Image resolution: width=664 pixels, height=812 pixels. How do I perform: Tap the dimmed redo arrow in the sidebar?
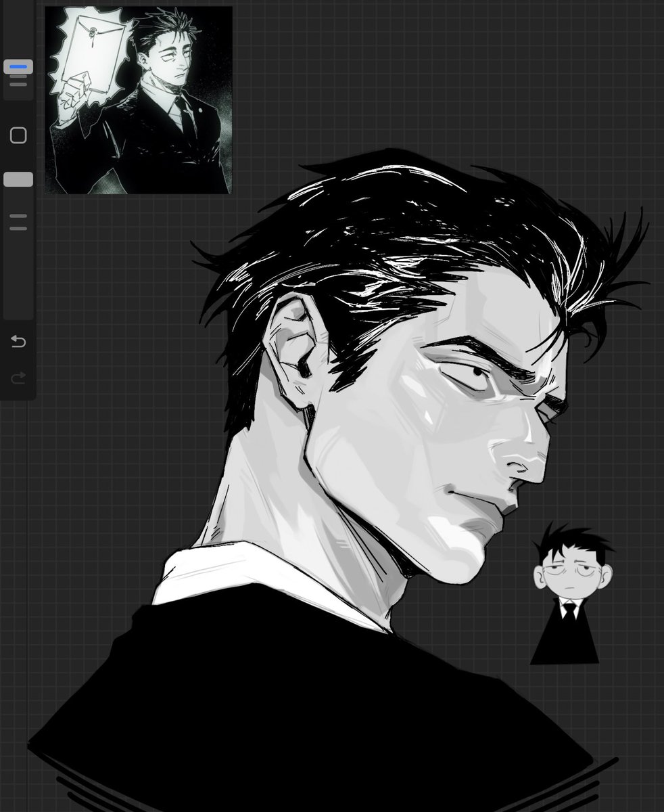pyautogui.click(x=18, y=378)
